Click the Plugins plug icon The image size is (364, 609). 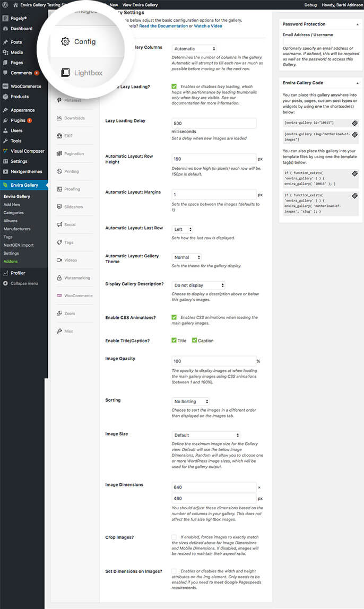click(x=5, y=120)
